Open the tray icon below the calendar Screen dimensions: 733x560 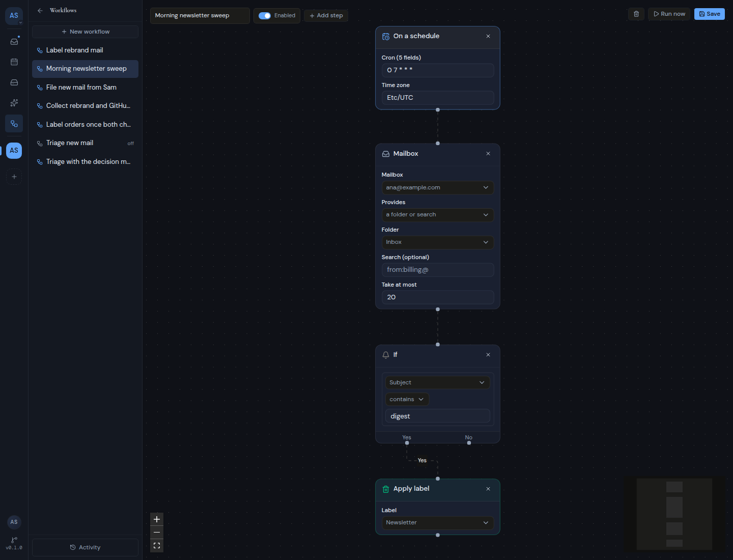[14, 82]
